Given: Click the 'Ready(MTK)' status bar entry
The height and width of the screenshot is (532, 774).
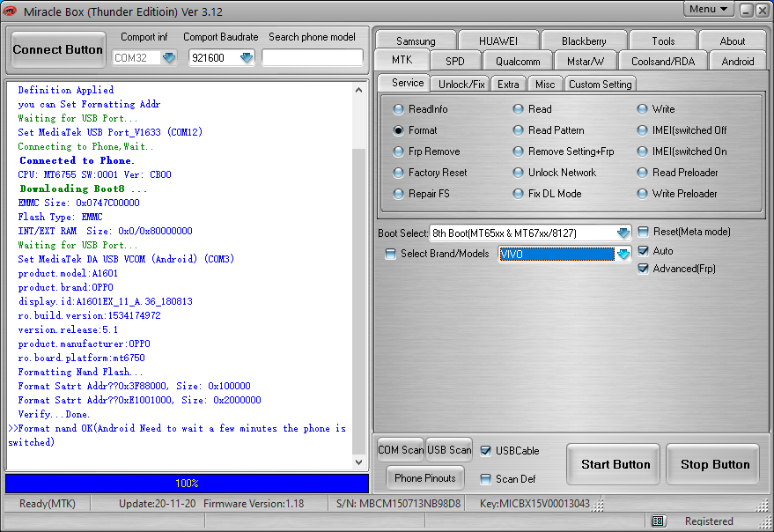Looking at the screenshot, I should (x=48, y=503).
